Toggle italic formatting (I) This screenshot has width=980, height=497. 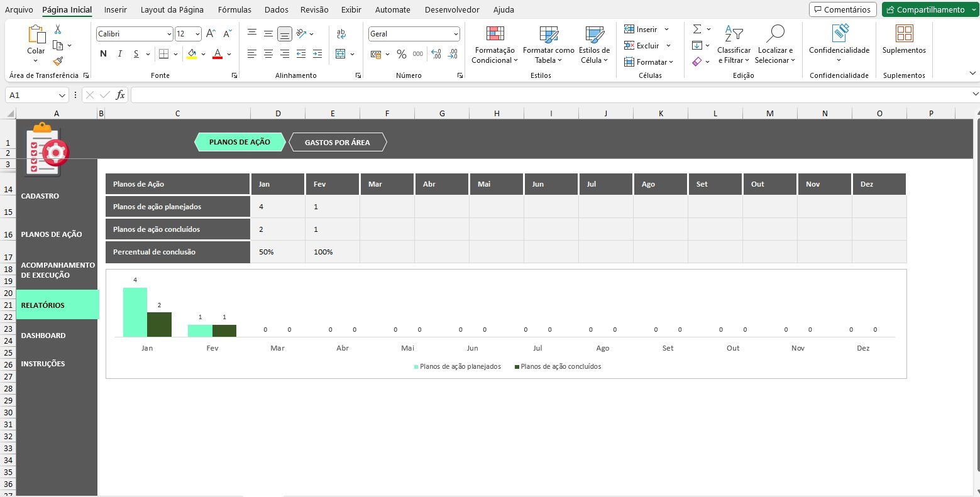pos(119,54)
